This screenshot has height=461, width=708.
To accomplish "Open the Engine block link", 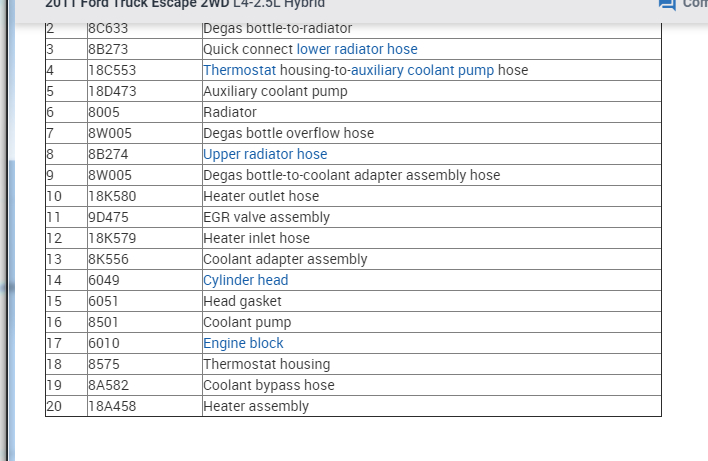I will point(243,343).
